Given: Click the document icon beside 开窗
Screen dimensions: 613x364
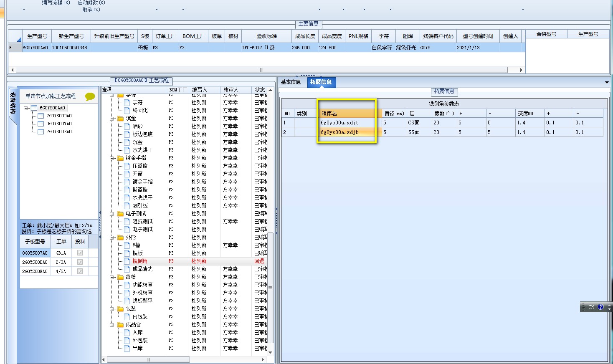Looking at the screenshot, I should coord(127,174).
